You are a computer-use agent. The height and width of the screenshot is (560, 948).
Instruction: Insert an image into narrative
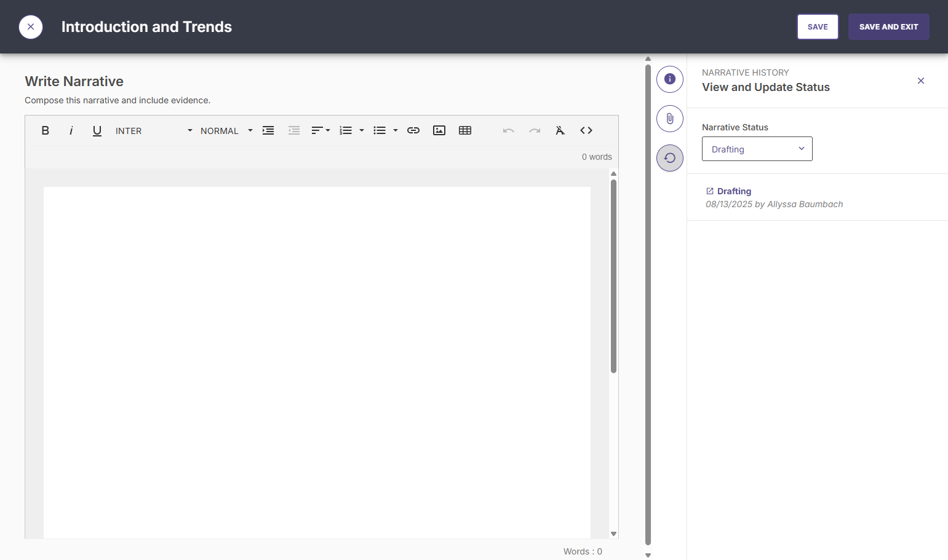click(439, 130)
